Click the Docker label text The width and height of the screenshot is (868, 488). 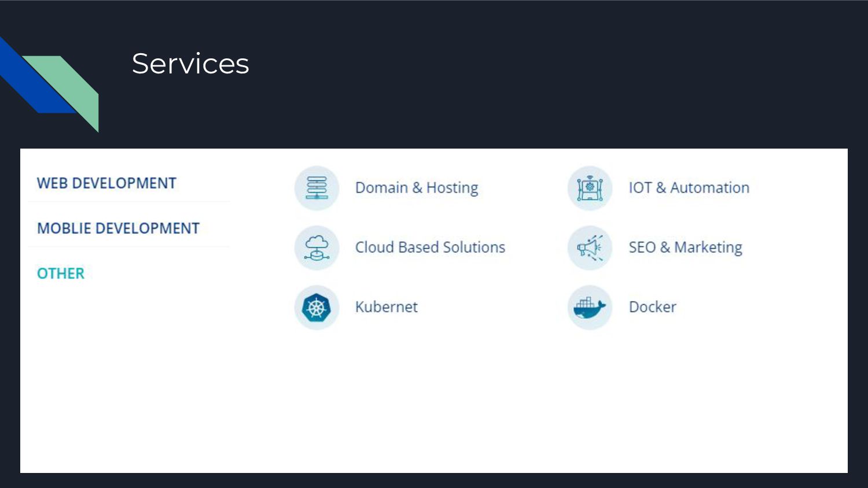pos(652,307)
